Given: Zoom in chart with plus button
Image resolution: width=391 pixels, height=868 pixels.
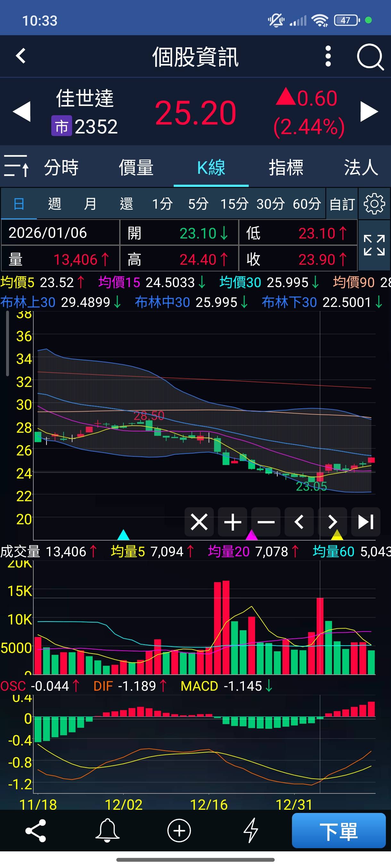Looking at the screenshot, I should 232,522.
